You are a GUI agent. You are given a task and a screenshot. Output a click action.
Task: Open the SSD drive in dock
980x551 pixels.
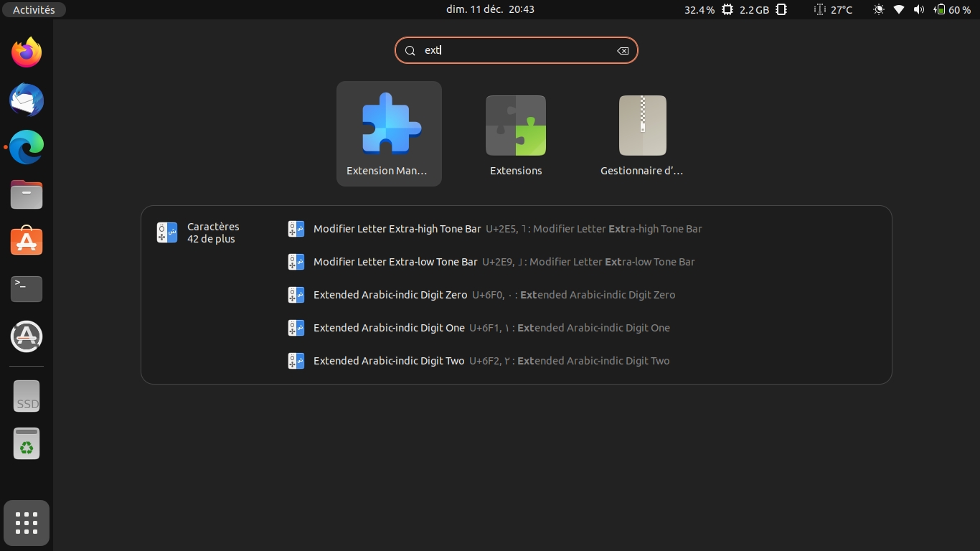[27, 396]
